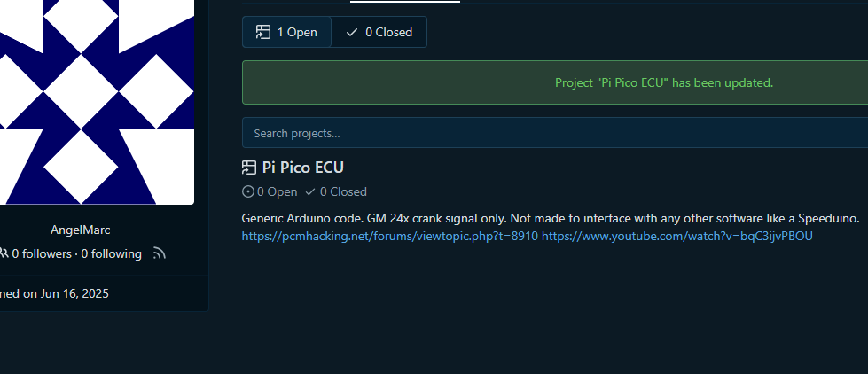Click the circle issue icon beside 0 Open count
Viewport: 868px width, 374px height.
(x=248, y=192)
